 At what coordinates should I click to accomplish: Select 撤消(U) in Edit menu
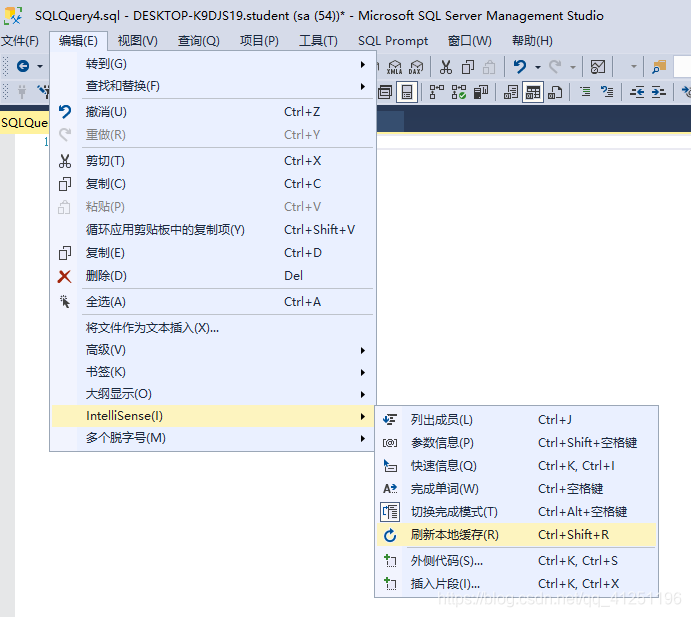213,112
